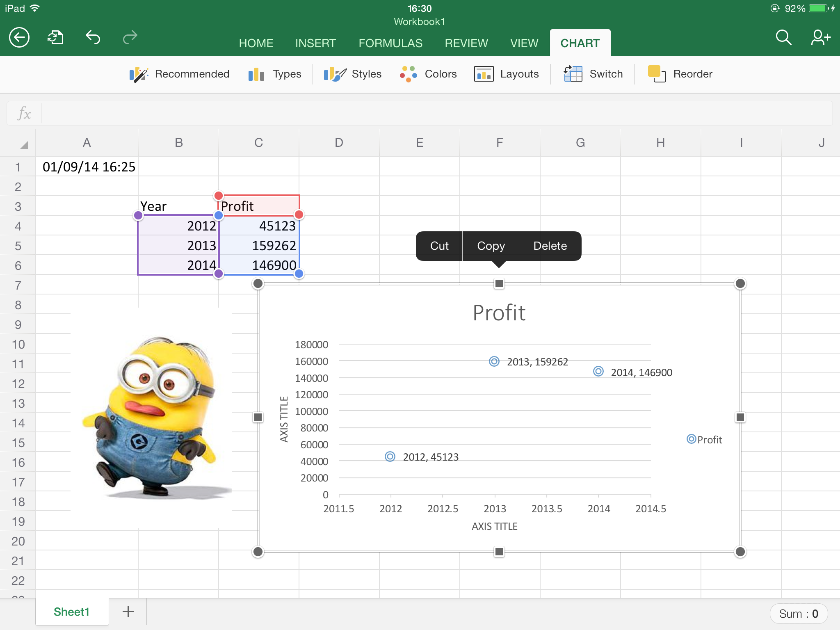The height and width of the screenshot is (630, 840).
Task: Select column B header
Action: pyautogui.click(x=178, y=143)
